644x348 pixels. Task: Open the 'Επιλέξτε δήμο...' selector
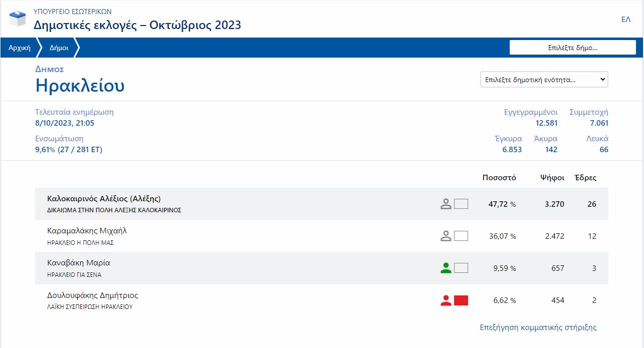pos(572,48)
